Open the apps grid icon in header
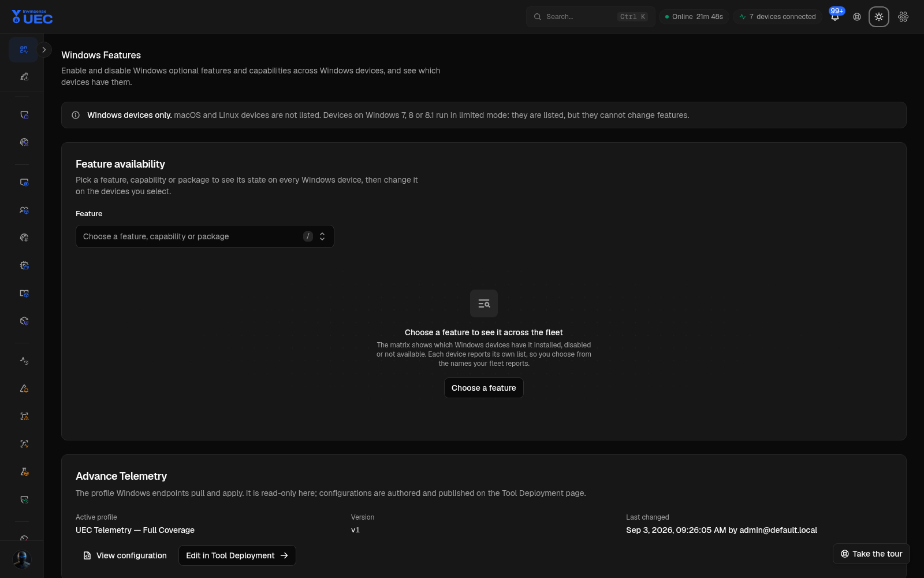The image size is (924, 578). (x=903, y=17)
